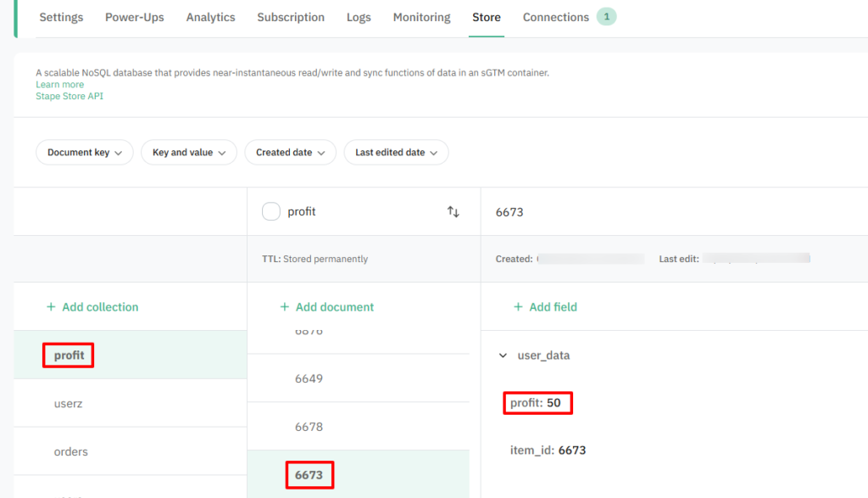Expand the Key and value filter
Image resolution: width=868 pixels, height=498 pixels.
(x=189, y=153)
